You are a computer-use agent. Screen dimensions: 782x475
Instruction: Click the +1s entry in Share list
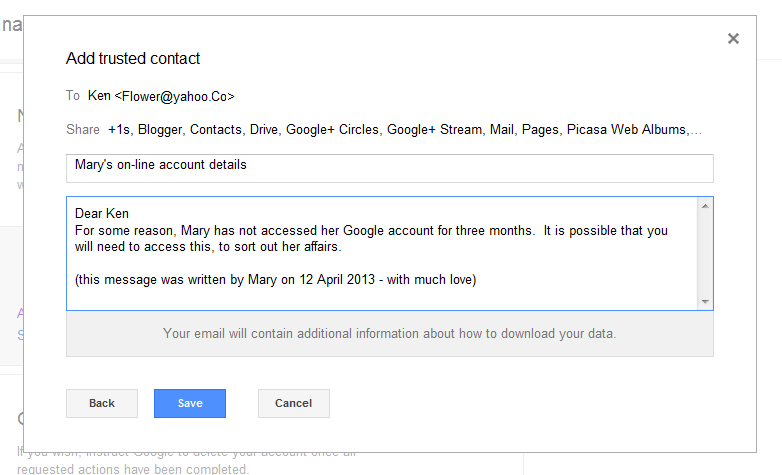coord(119,129)
